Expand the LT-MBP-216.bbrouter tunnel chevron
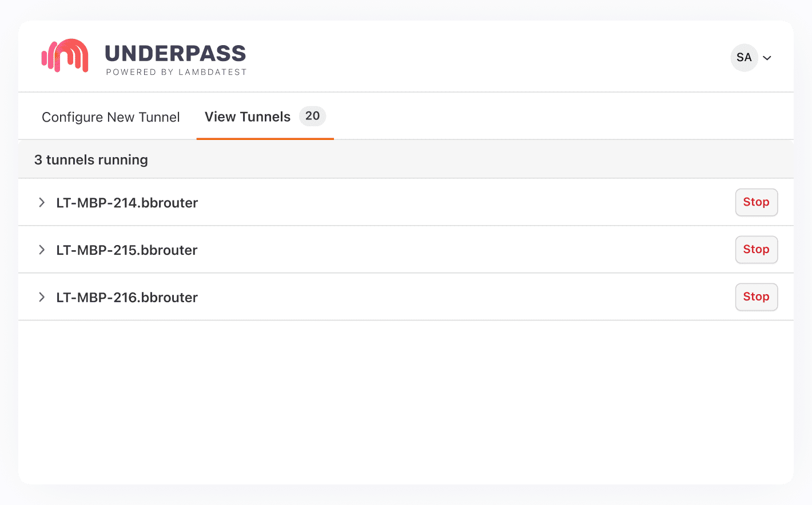 pos(42,297)
